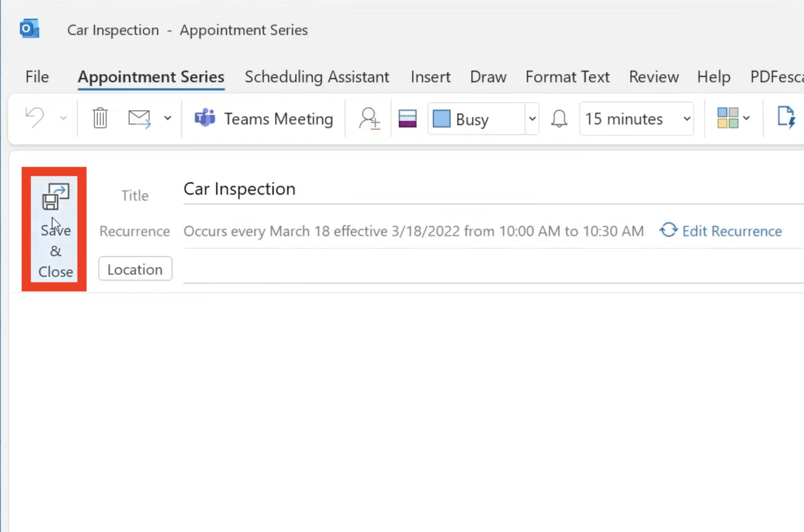Open the Draw ribbon tab

488,77
